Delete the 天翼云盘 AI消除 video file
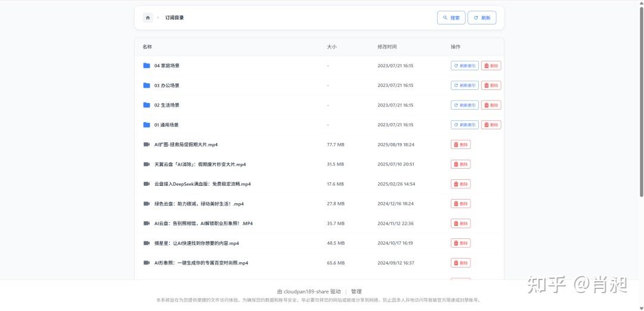Viewport: 644px width, 311px height. pos(460,164)
